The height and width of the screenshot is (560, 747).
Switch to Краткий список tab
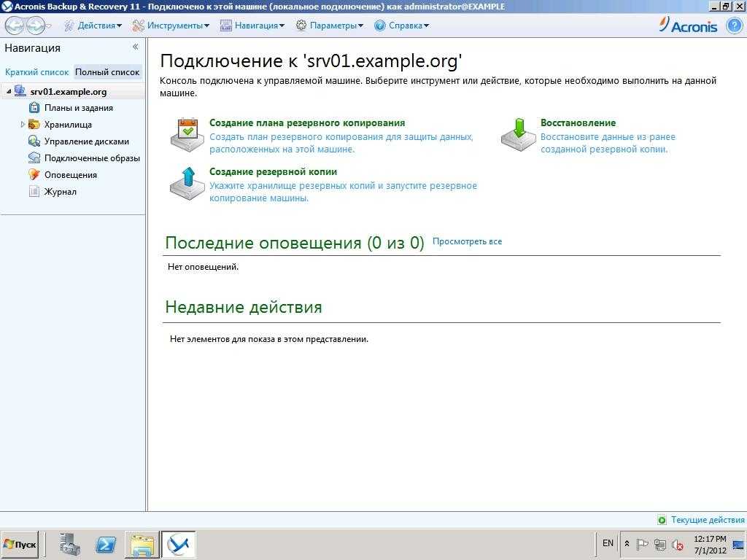coord(36,72)
